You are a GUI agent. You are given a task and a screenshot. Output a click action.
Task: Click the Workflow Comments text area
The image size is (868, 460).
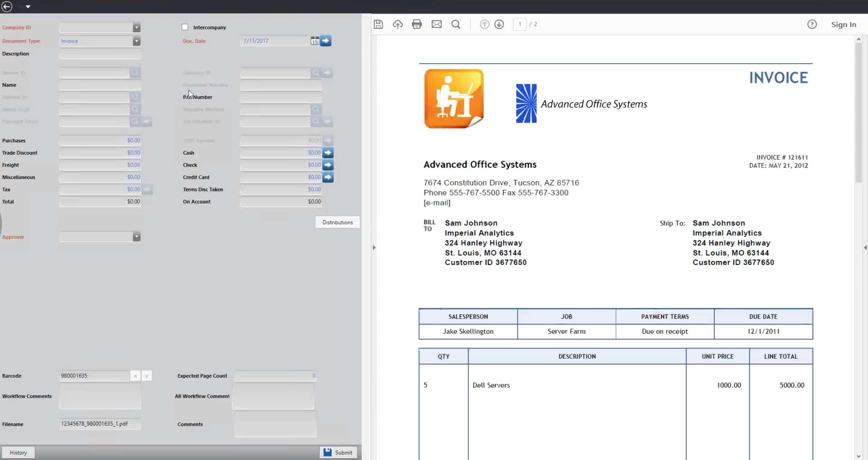click(100, 396)
